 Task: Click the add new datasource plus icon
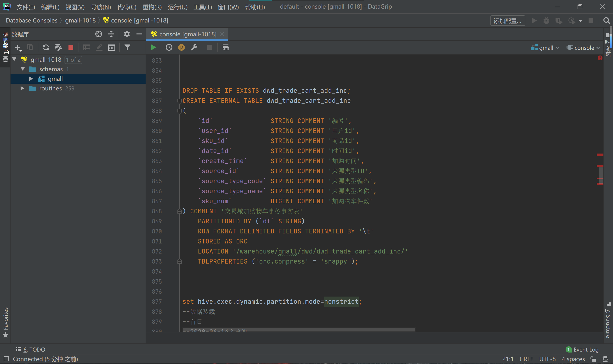click(18, 47)
